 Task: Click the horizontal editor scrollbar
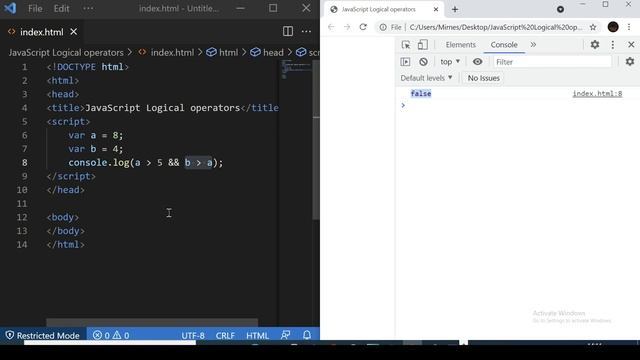click(152, 322)
